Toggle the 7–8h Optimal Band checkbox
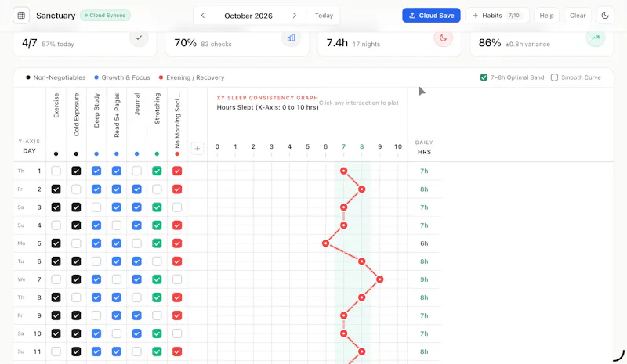 (x=484, y=77)
